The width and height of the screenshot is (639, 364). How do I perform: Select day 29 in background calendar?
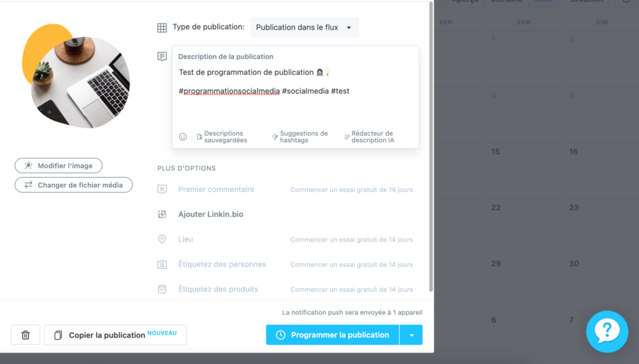pyautogui.click(x=495, y=264)
